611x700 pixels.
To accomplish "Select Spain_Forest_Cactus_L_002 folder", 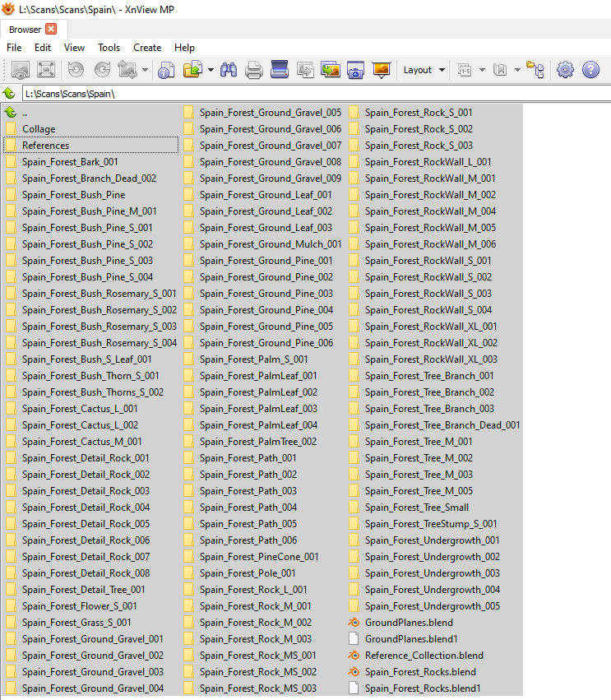I will coord(91,425).
